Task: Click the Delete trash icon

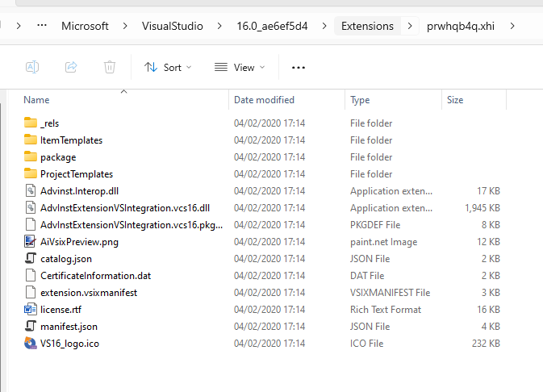Action: coord(110,67)
